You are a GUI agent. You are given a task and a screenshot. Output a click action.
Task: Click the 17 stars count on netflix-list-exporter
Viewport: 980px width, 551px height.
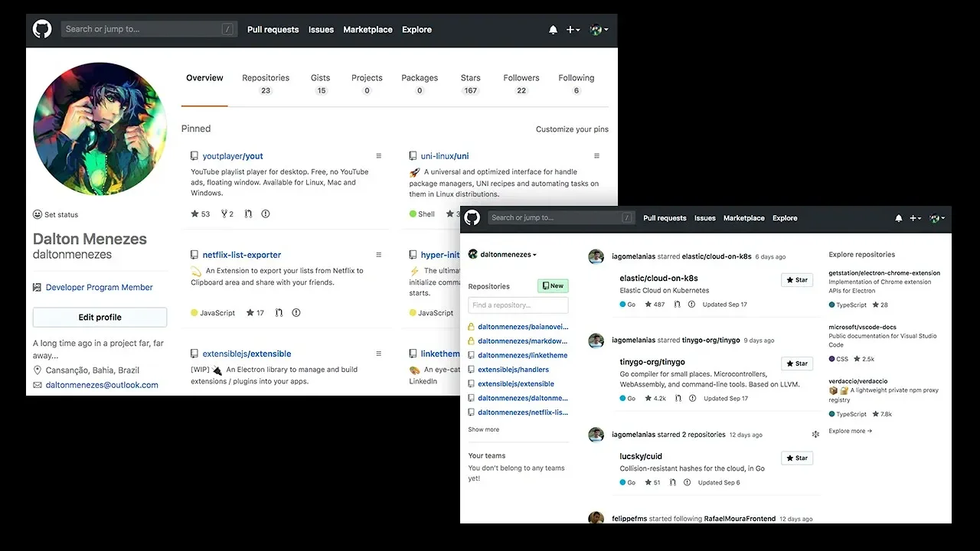tap(255, 313)
